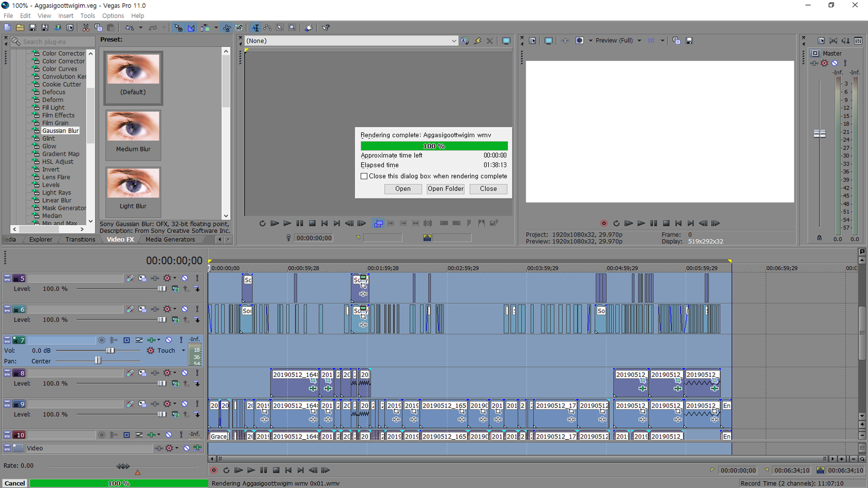Open the Touch automation mode dropdown
This screenshot has width=868, height=488.
[x=183, y=351]
